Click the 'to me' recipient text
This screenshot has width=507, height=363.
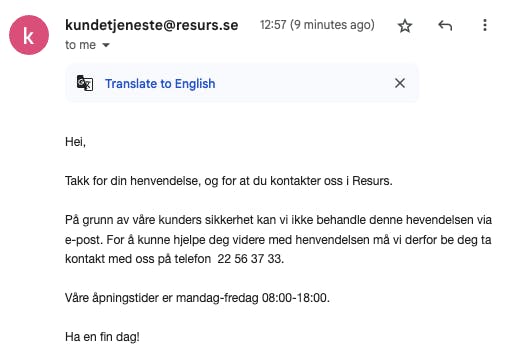tap(80, 45)
